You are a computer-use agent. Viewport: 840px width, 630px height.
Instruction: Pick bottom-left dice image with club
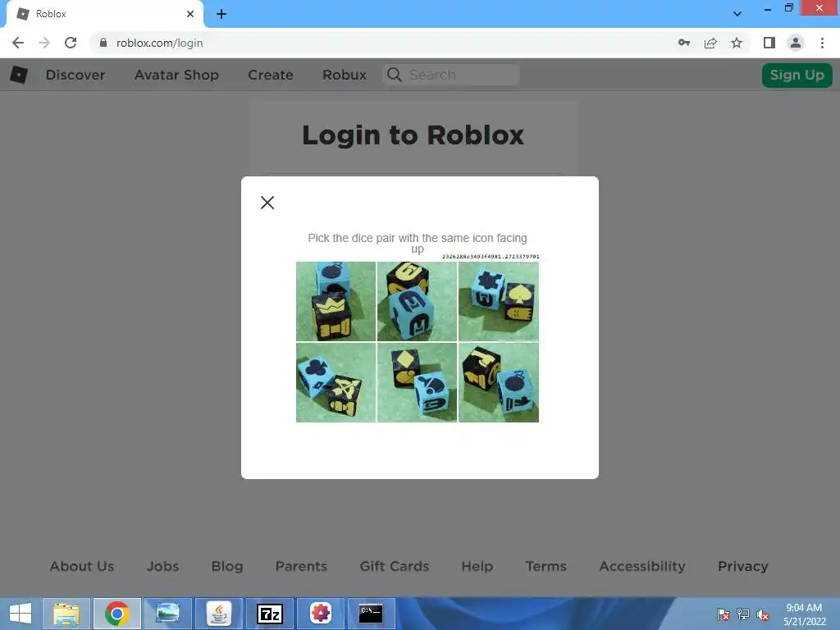336,382
